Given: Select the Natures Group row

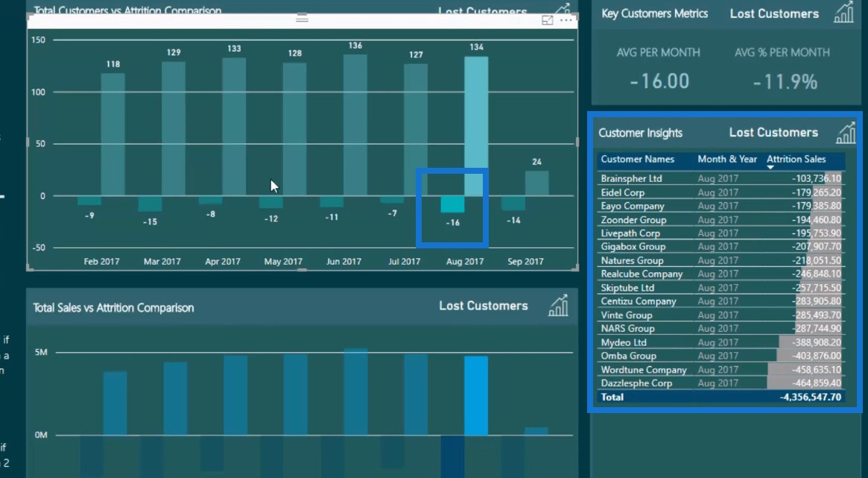Looking at the screenshot, I should (x=720, y=260).
